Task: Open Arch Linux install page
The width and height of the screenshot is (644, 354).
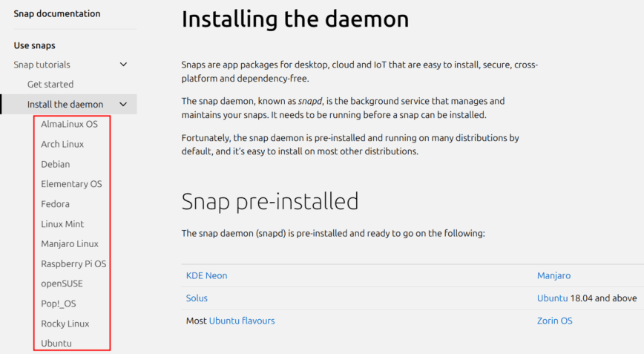Action: (x=62, y=144)
